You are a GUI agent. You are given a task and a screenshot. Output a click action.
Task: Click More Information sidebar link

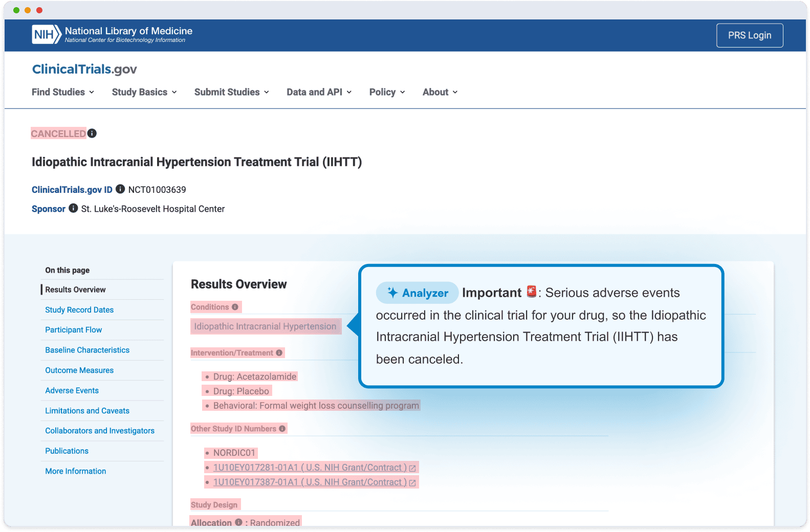point(75,471)
